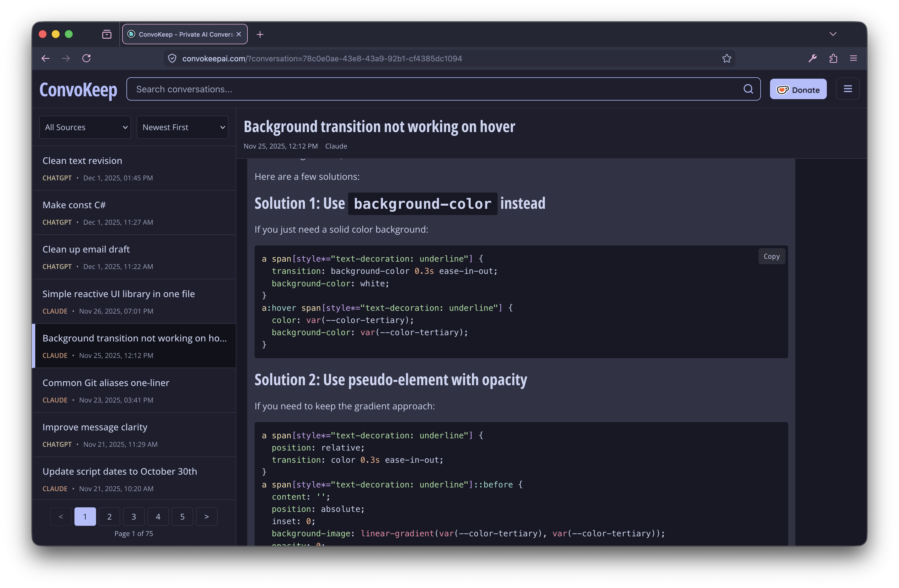Screen dimensions: 899x588
Task: Go back to the previous page
Action: click(46, 59)
